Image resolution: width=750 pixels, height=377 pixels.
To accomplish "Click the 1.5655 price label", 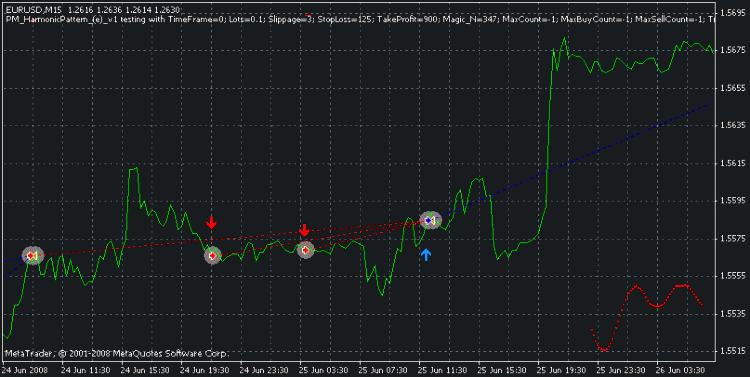I will pyautogui.click(x=732, y=88).
